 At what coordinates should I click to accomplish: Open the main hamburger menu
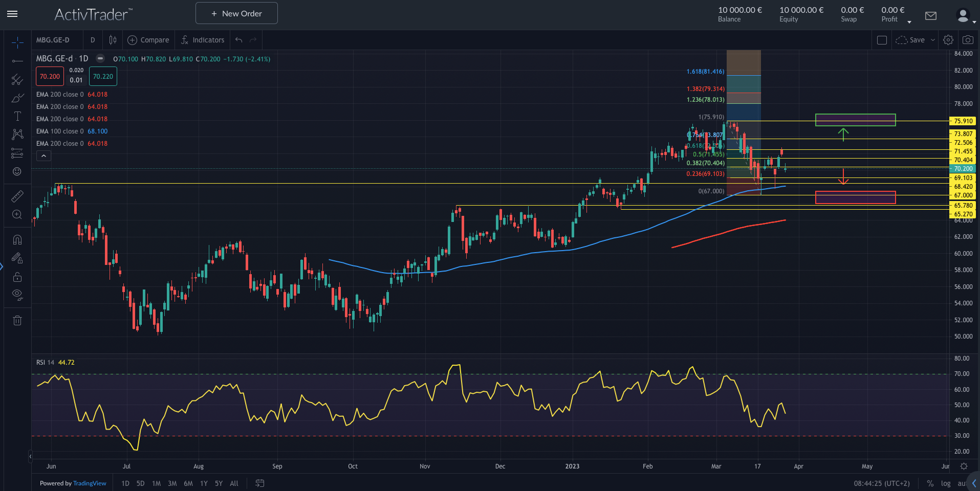[x=12, y=14]
